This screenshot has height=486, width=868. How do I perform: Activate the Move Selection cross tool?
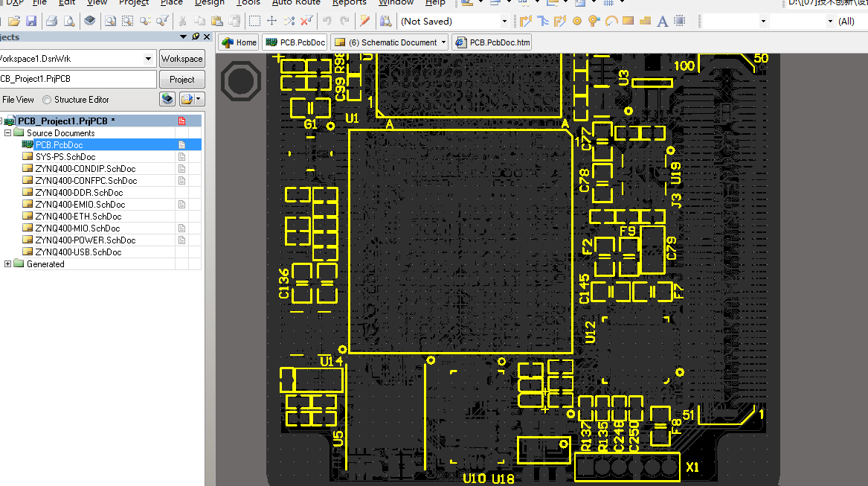pyautogui.click(x=271, y=21)
